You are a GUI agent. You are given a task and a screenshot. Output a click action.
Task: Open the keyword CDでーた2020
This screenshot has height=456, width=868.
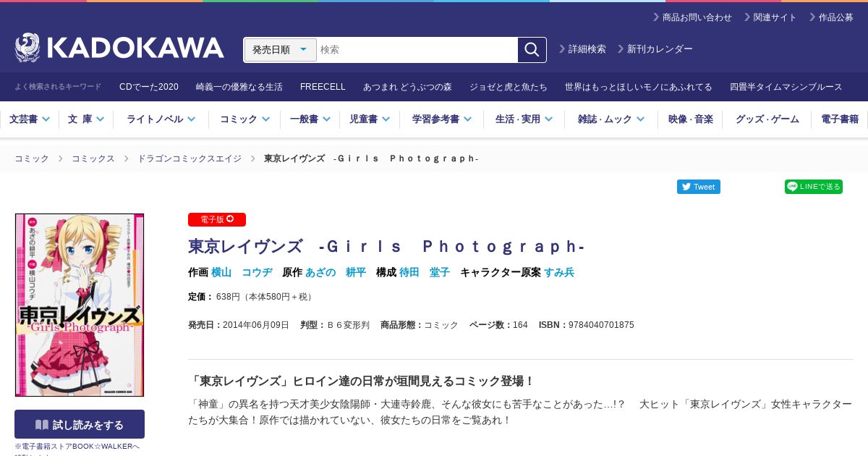pos(149,87)
